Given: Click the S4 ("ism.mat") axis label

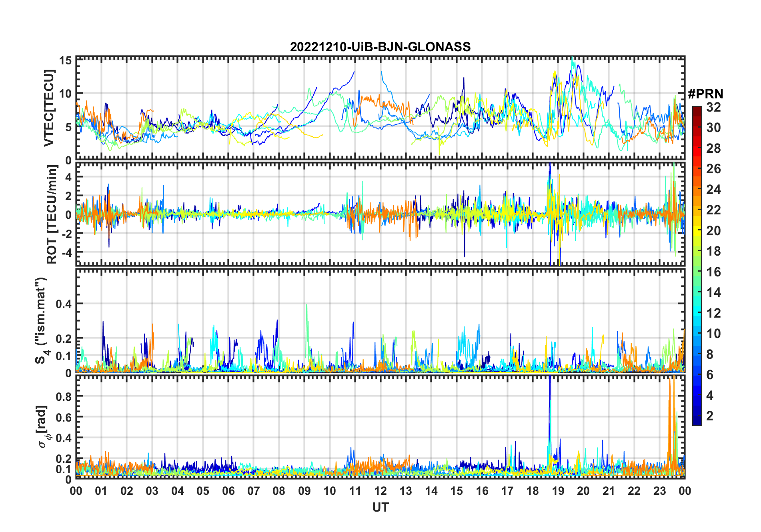Looking at the screenshot, I should pos(42,320).
